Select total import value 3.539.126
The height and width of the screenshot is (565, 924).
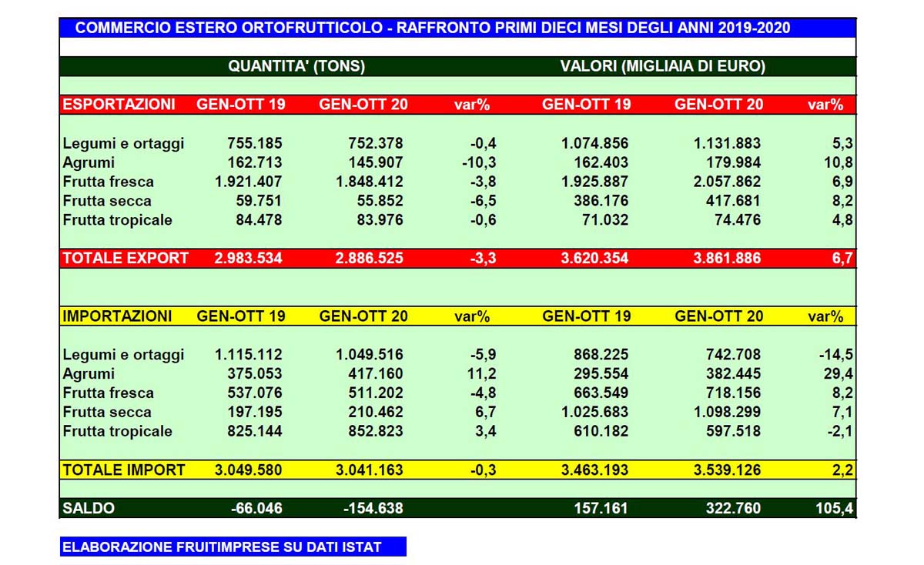pyautogui.click(x=718, y=470)
